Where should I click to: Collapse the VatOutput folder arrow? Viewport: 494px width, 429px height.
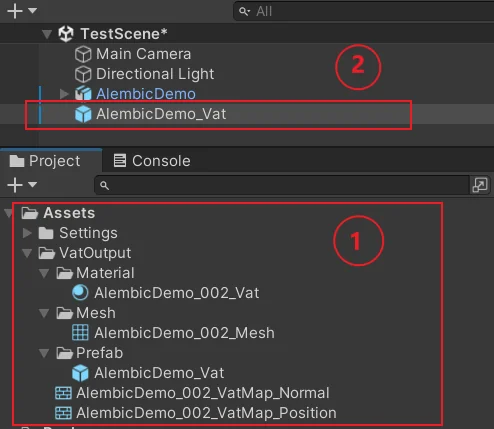click(27, 253)
